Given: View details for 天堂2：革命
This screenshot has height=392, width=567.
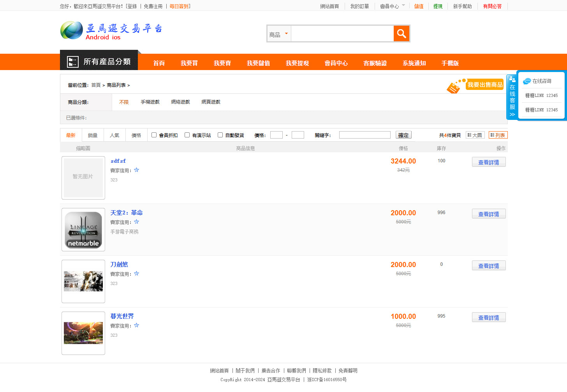Looking at the screenshot, I should coord(488,214).
